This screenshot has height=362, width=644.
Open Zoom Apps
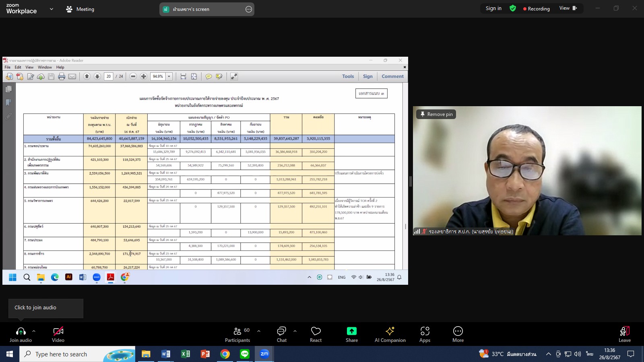[425, 335]
